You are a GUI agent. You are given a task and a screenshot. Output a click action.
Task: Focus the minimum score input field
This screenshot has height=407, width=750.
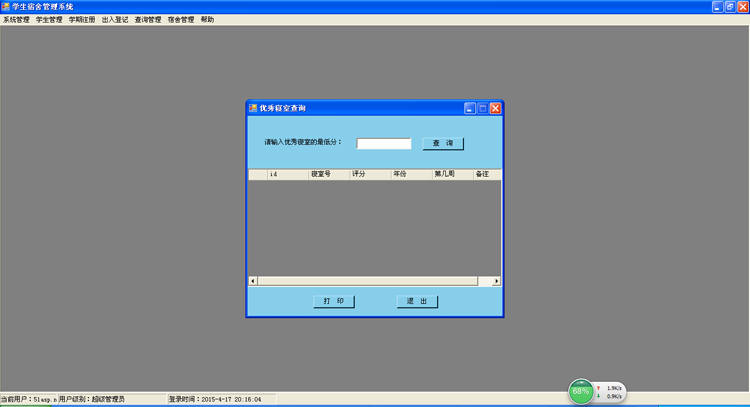(384, 143)
